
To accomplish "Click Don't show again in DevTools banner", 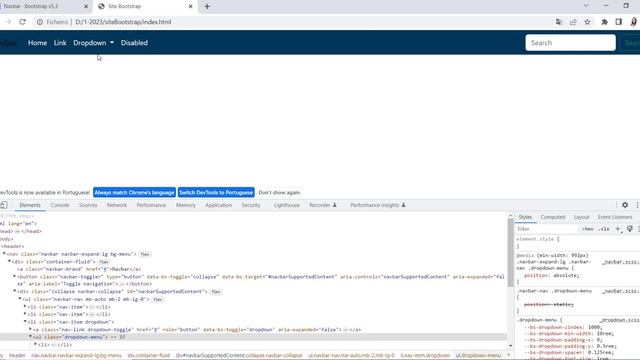I will [x=279, y=192].
